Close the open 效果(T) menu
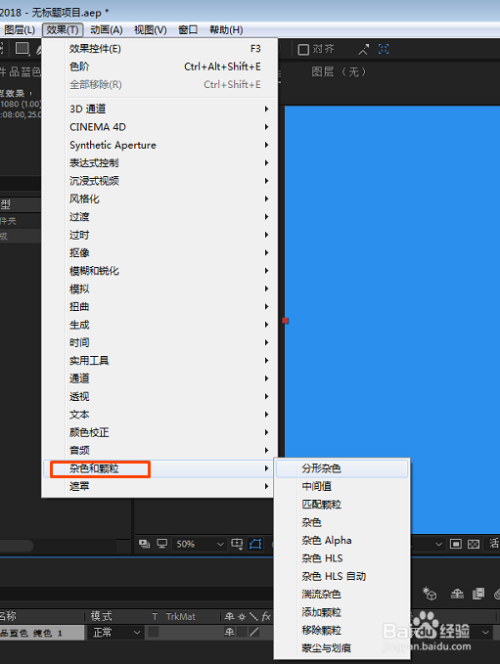This screenshot has width=500, height=664. coord(62,30)
